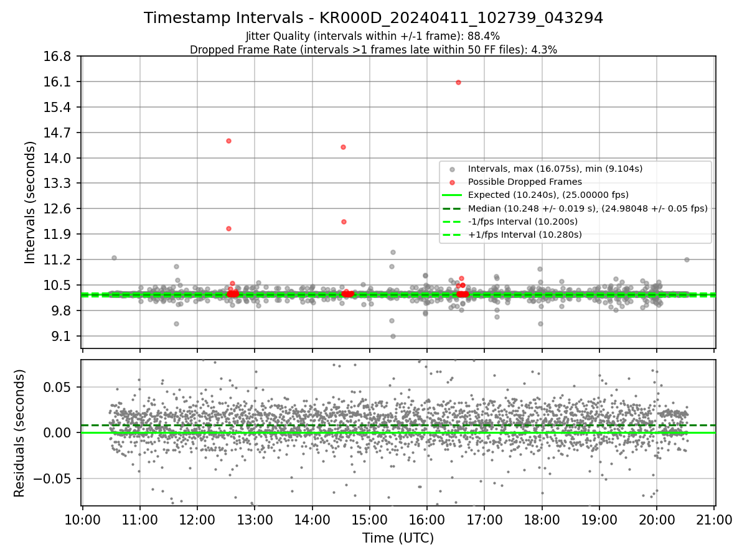This screenshot has height=560, width=747.
Task: Click the 18:00 time tick label
Action: click(x=542, y=520)
